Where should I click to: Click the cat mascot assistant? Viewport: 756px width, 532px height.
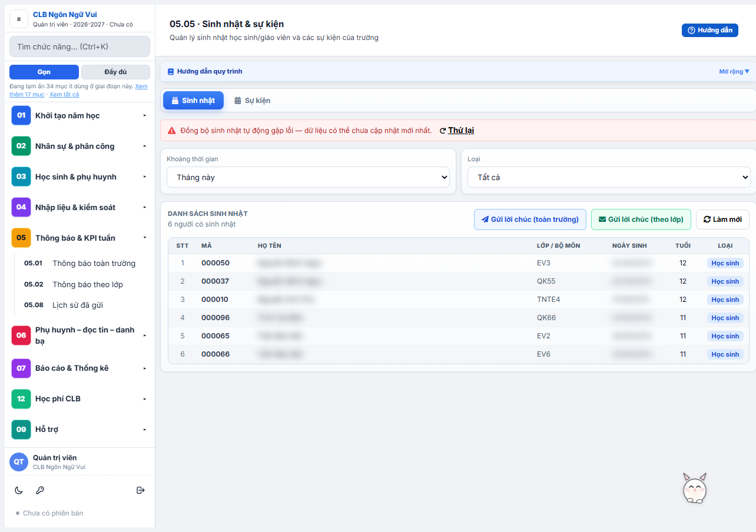[695, 488]
